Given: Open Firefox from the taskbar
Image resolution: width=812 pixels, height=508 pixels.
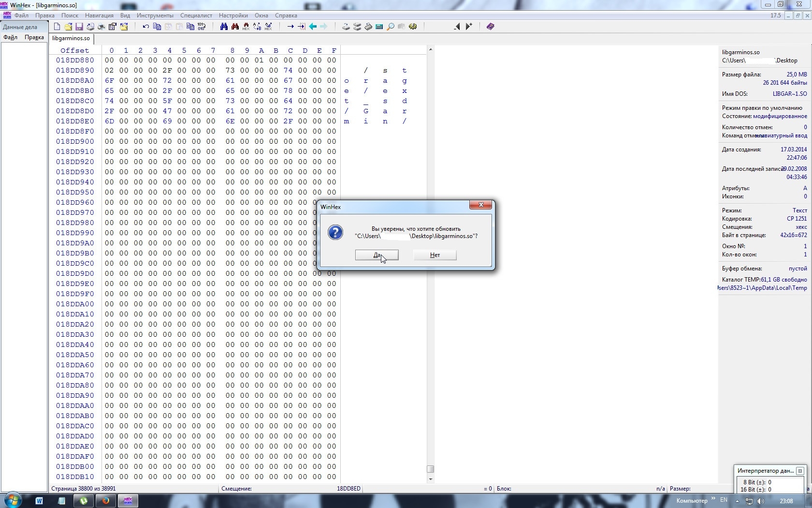Looking at the screenshot, I should pos(106,501).
